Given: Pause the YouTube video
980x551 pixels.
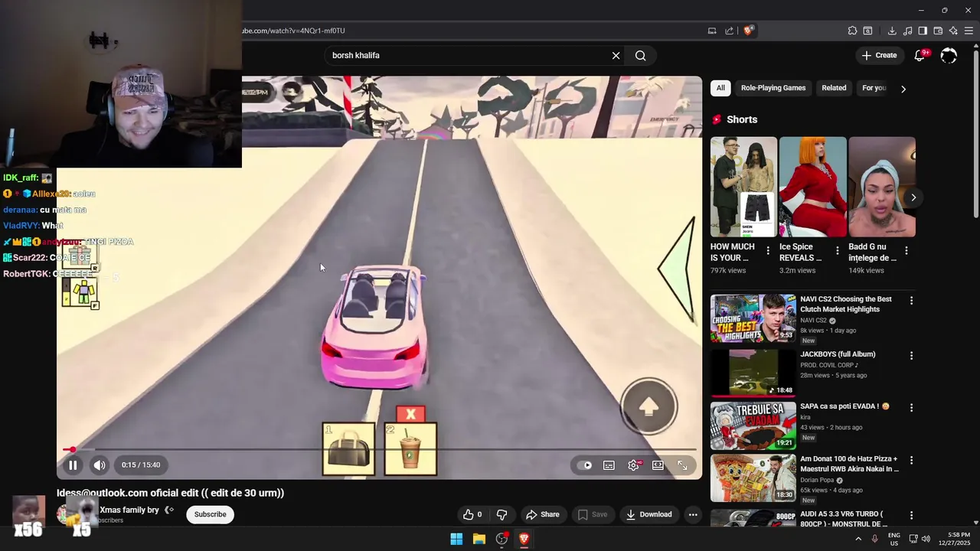Looking at the screenshot, I should [73, 465].
